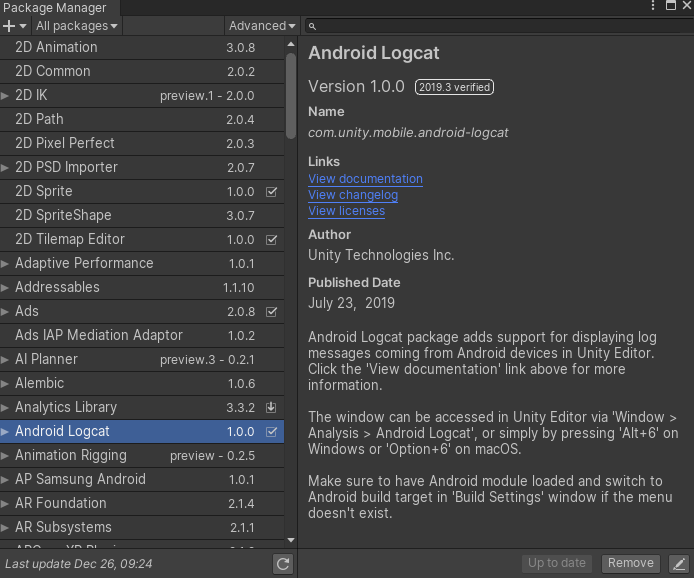This screenshot has height=578, width=694.
Task: Select the Analytics Library package
Action: [142, 407]
